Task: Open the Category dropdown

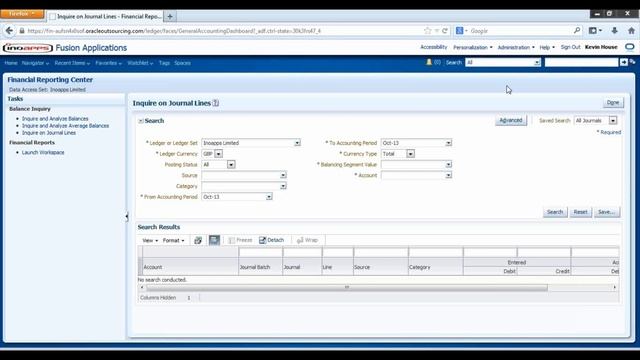Action: 283,186
